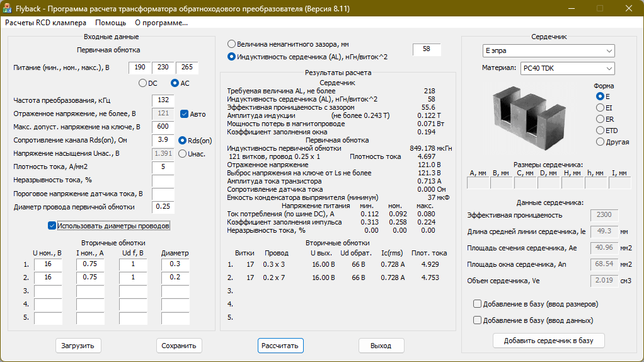The height and width of the screenshot is (362, 644).
Task: Toggle Использовать диаметры проводов checkbox
Action: [52, 226]
